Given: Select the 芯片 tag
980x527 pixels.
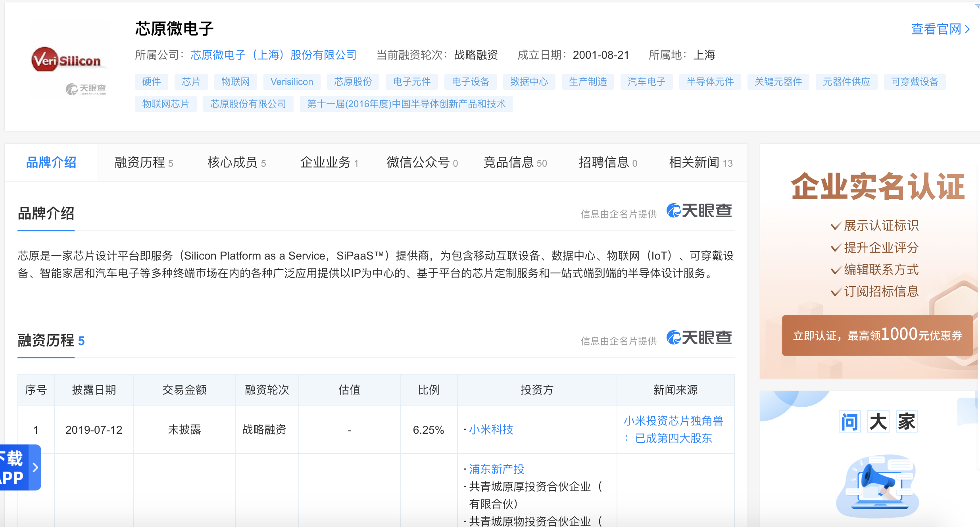Looking at the screenshot, I should (x=191, y=82).
